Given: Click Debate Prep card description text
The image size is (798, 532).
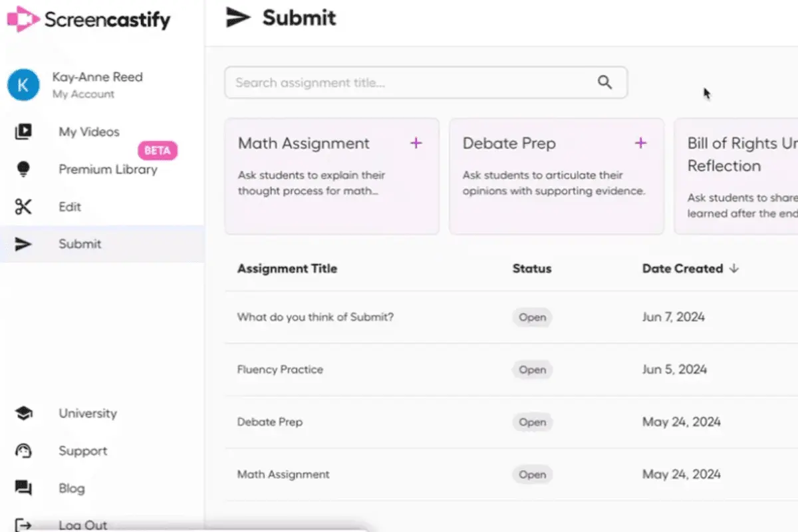Looking at the screenshot, I should point(554,184).
